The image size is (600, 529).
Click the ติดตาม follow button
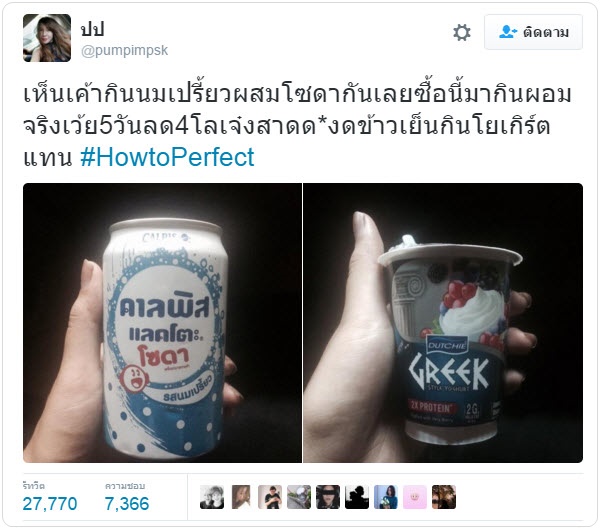pyautogui.click(x=533, y=32)
